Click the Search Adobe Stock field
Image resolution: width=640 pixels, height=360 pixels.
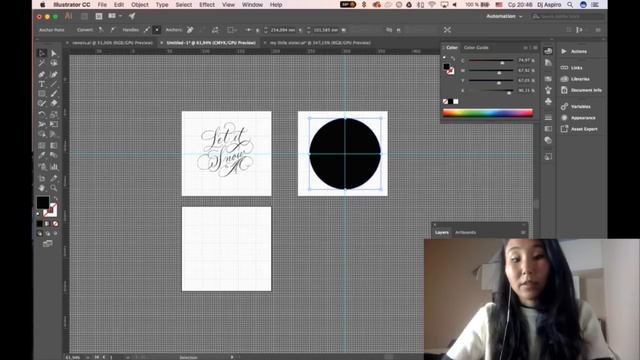pyautogui.click(x=567, y=16)
